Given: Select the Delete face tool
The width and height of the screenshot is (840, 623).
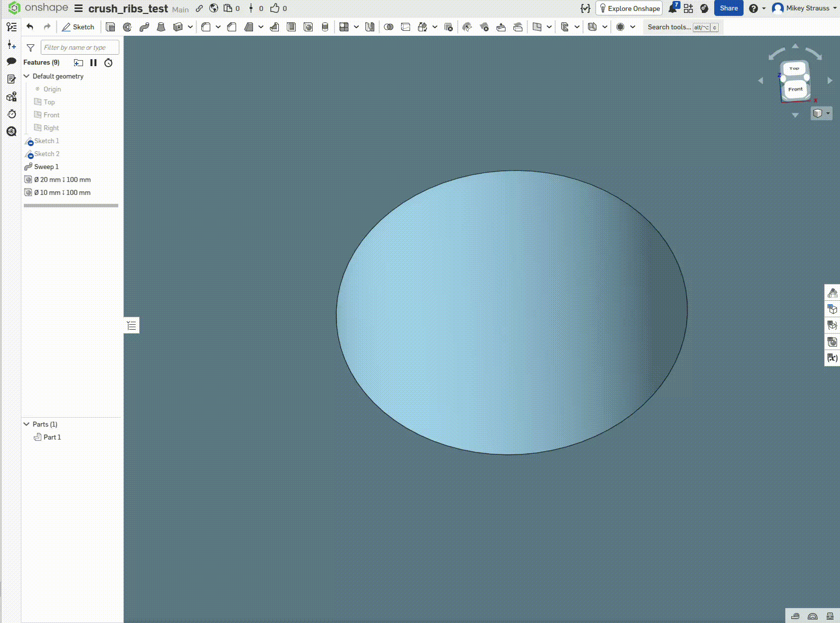Looking at the screenshot, I should [484, 27].
